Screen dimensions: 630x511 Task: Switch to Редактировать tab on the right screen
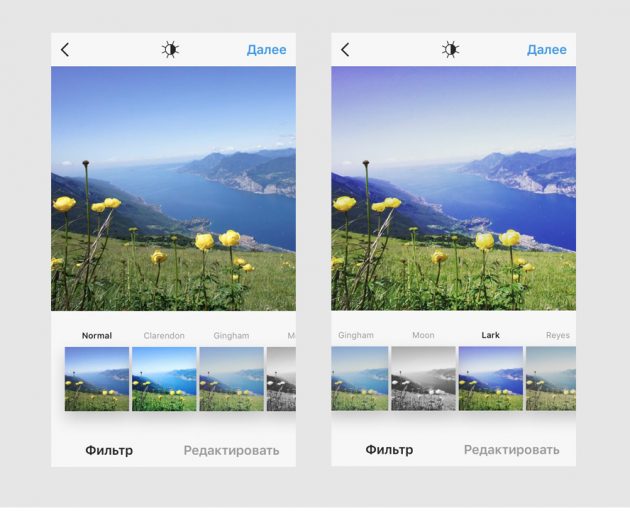click(511, 450)
